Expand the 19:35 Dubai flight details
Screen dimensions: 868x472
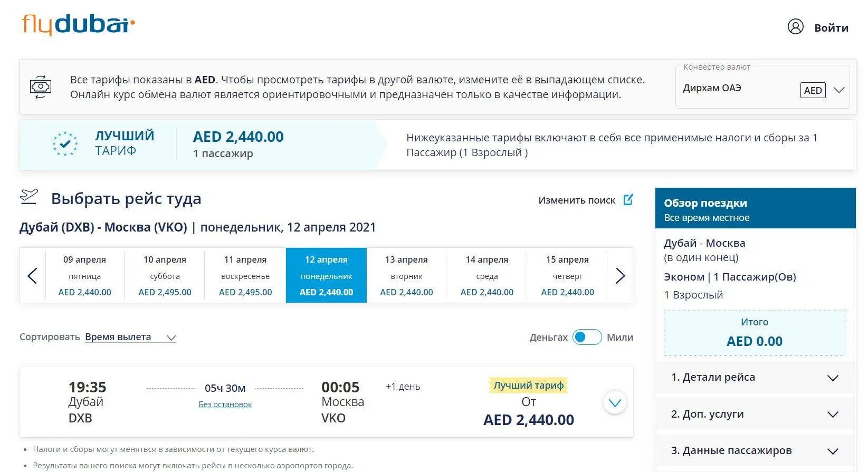coord(615,403)
